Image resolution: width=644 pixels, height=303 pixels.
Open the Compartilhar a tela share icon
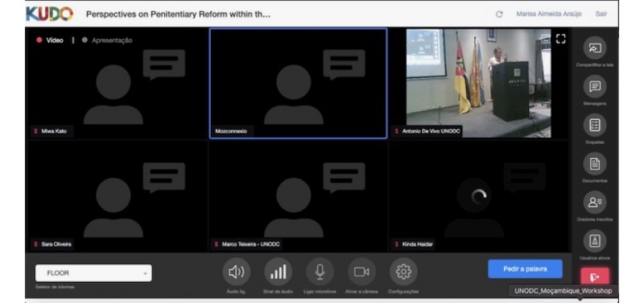[594, 48]
